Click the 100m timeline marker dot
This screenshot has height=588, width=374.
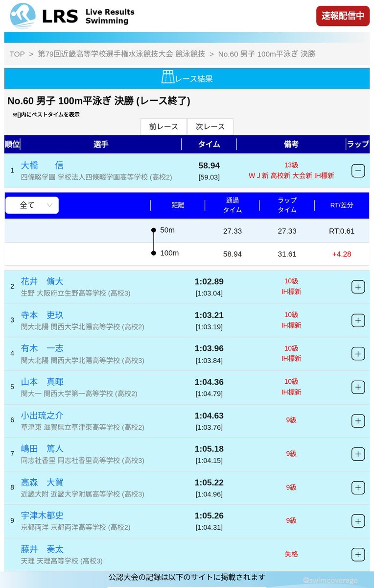click(153, 253)
